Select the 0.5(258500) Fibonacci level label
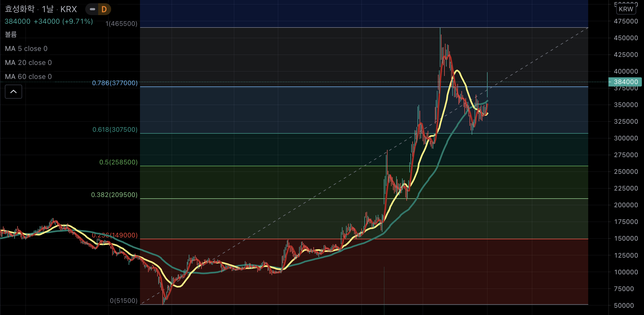Screen dimensions: 644x315 coord(118,162)
